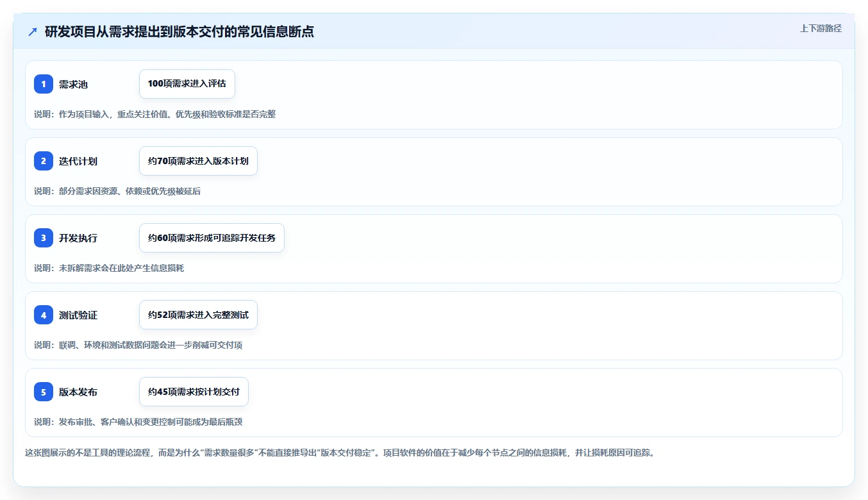Click the note about 价值、优先级和验收标准
The width and height of the screenshot is (868, 500).
(x=154, y=114)
